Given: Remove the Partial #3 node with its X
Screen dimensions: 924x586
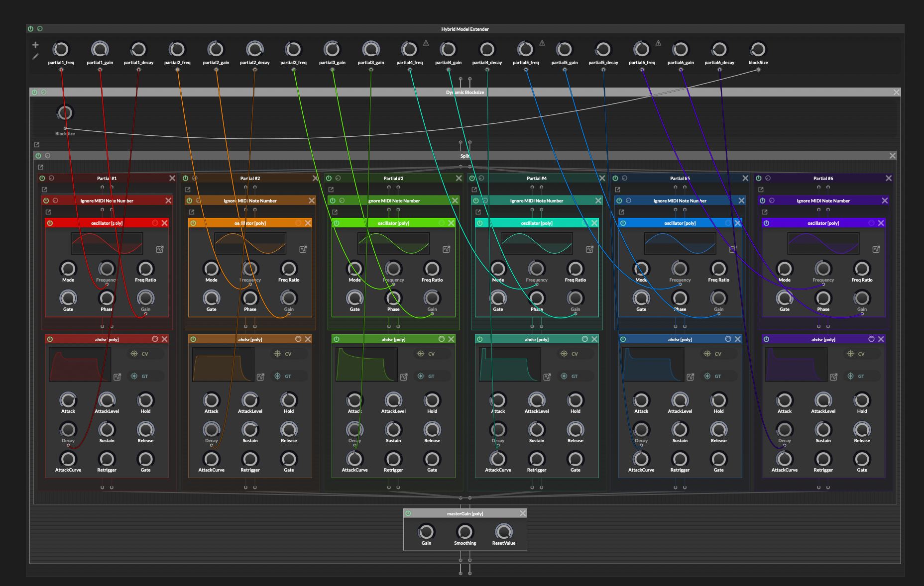Looking at the screenshot, I should pos(459,178).
